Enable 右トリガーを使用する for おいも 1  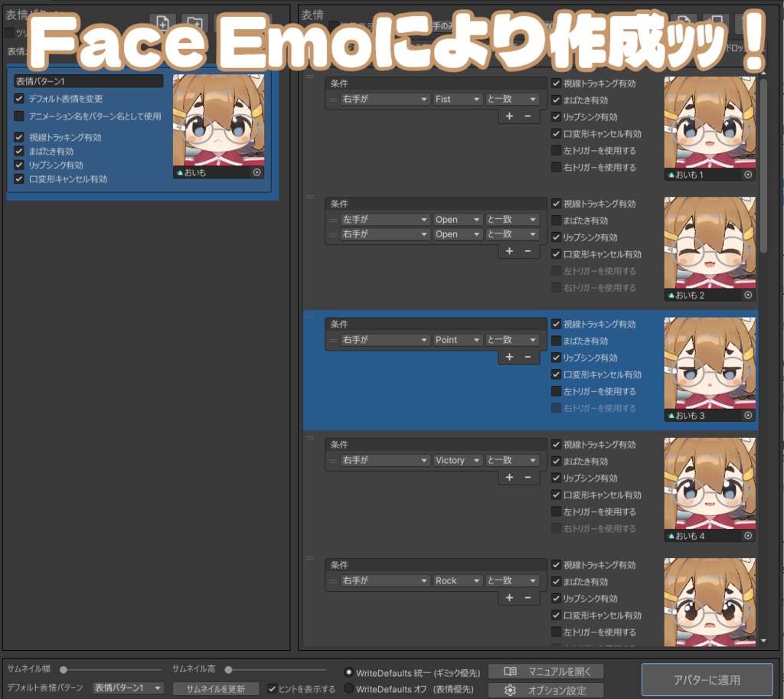pyautogui.click(x=556, y=167)
